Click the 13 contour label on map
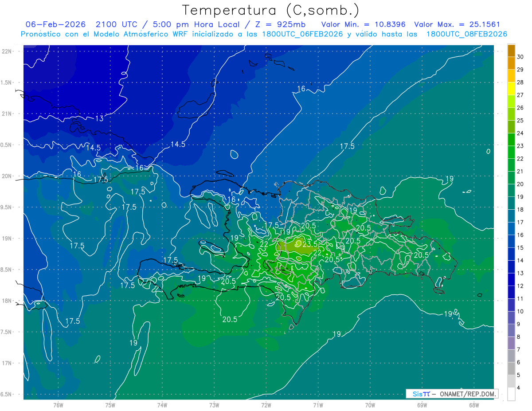This screenshot has width=532, height=411. (99, 118)
